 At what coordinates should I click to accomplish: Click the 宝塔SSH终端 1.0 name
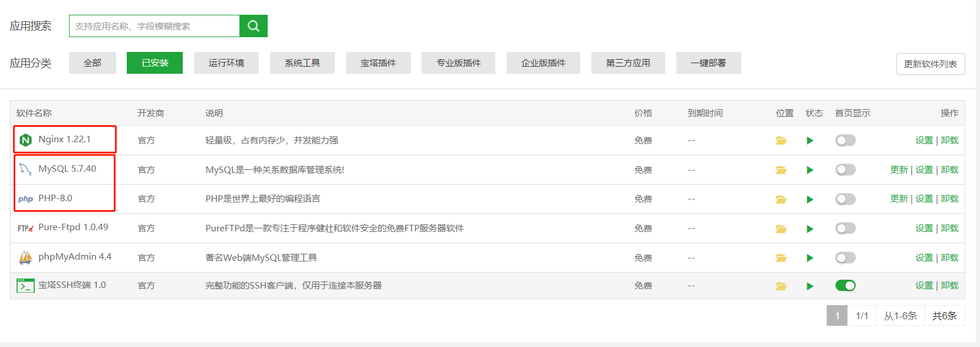72,285
